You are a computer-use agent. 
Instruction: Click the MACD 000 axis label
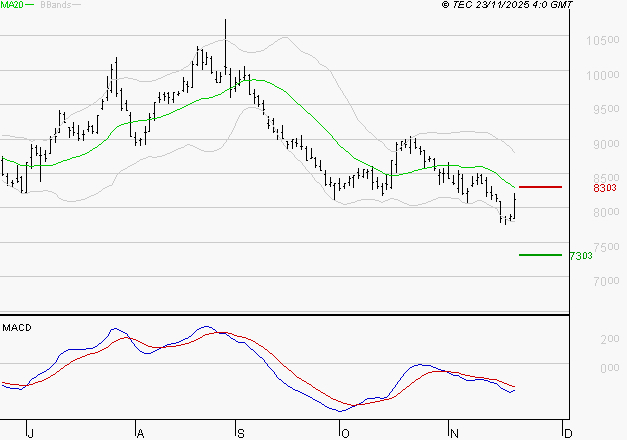coord(610,368)
